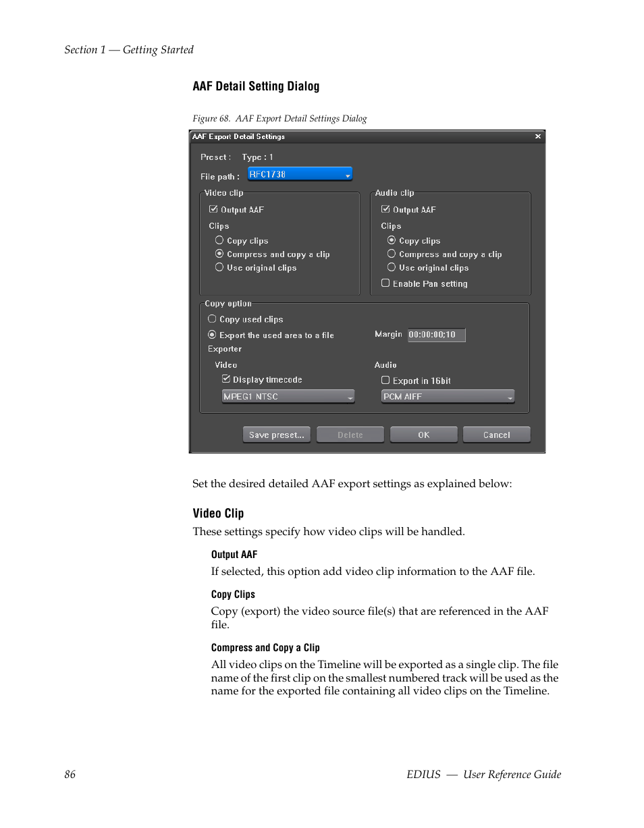Toggle Display timecode checkbox

click(x=226, y=379)
